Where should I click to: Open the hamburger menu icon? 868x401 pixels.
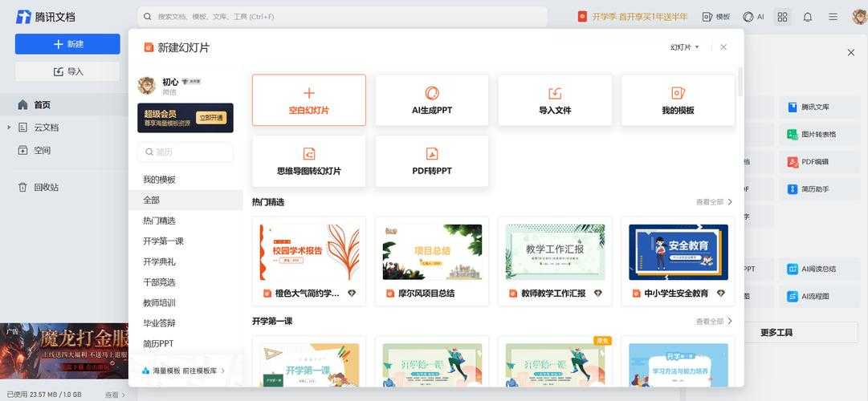coord(833,17)
